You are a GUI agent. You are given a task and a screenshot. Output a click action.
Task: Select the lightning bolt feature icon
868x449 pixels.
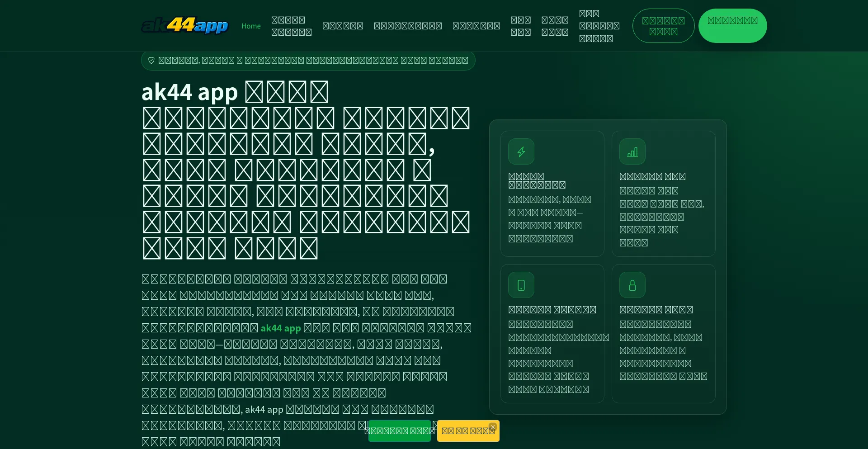pos(521,151)
